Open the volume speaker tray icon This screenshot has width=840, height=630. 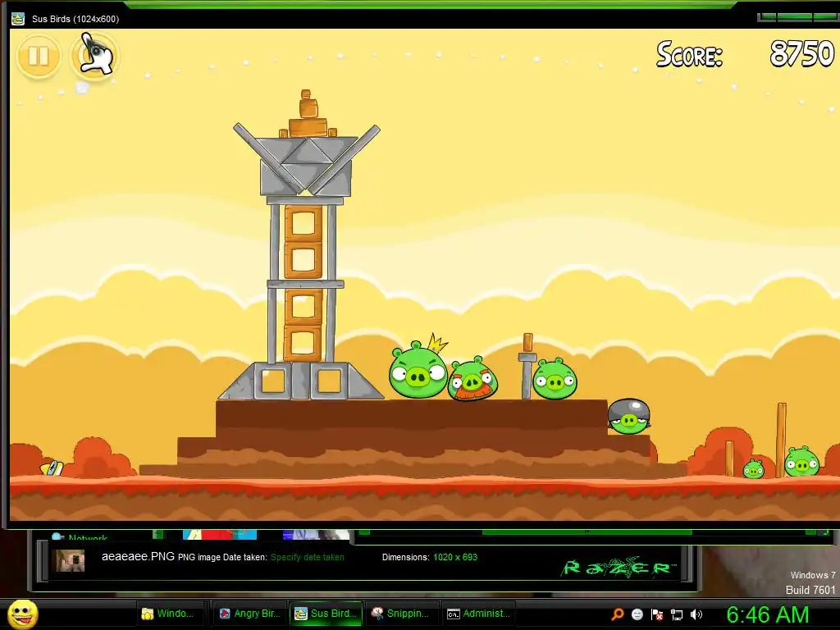[x=696, y=614]
